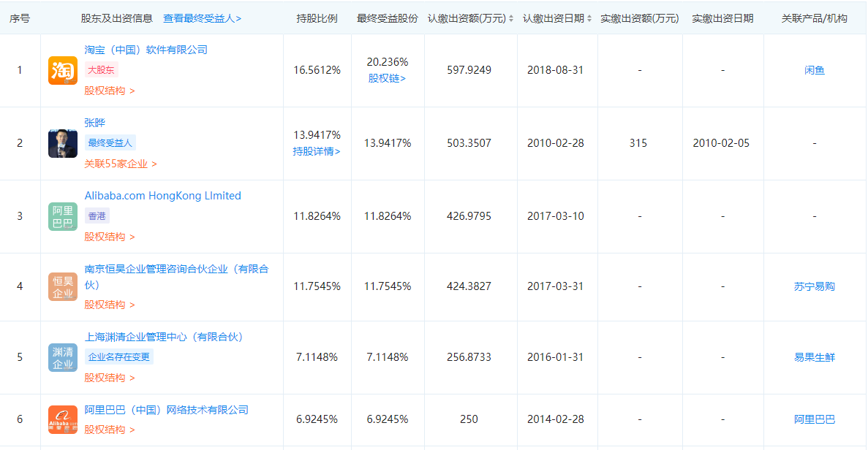
Task: Select the 6.9245% value in 最终受益股份 column
Action: click(388, 419)
